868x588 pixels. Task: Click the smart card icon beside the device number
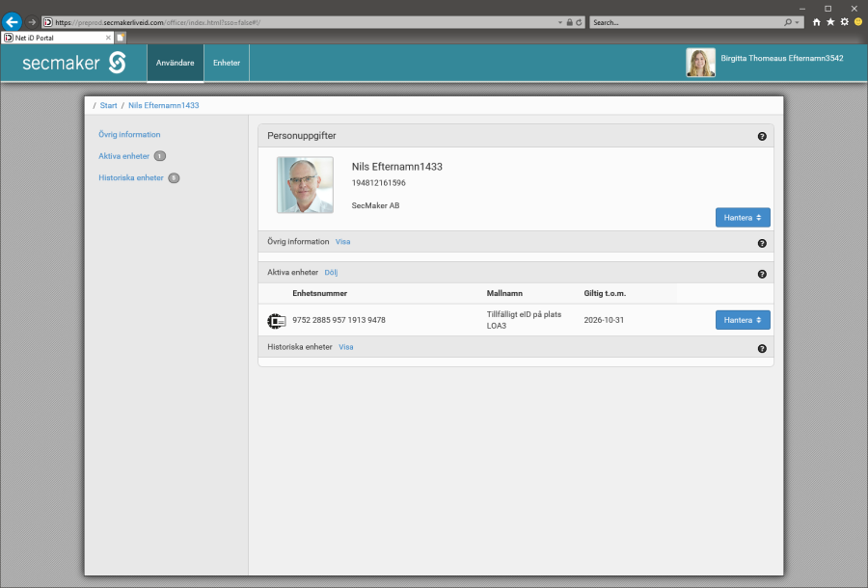pos(275,320)
